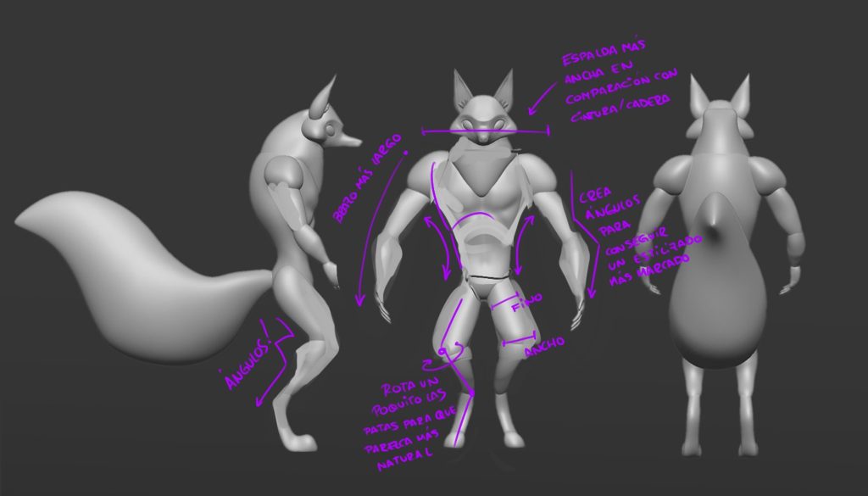Click the side-view fox's snout
Screen dimensions: 868x496
tap(348, 140)
